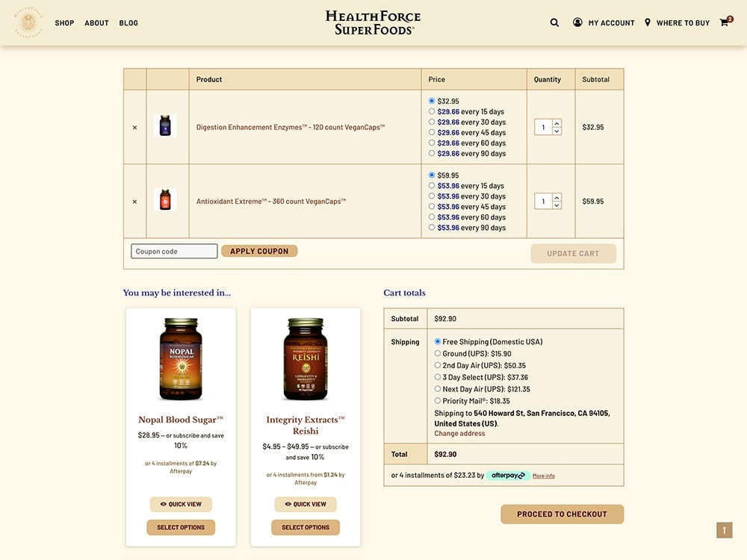Viewport: 747px width, 560px height.
Task: Decrease Digestion Enzymes quantity with down arrow
Action: [557, 131]
